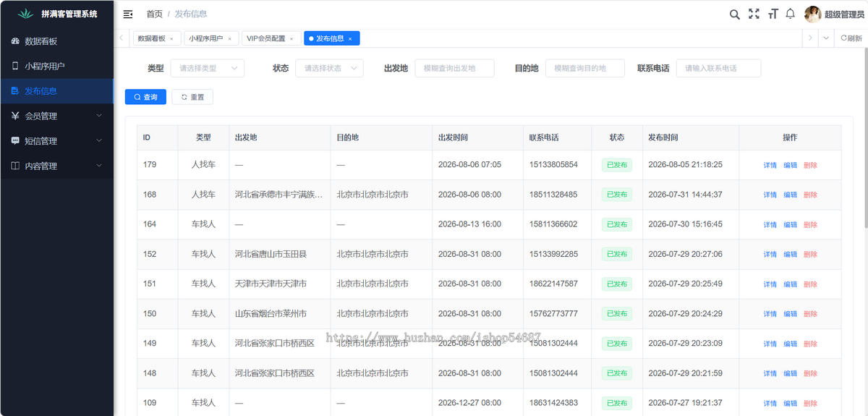The height and width of the screenshot is (416, 868).
Task: Click cell 山东省烟台市莱州市
Action: click(271, 314)
